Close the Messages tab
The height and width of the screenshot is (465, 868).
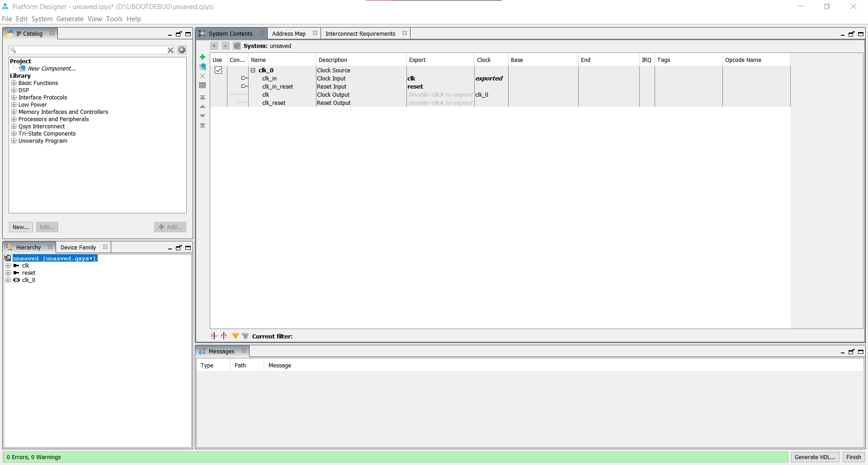pos(244,351)
